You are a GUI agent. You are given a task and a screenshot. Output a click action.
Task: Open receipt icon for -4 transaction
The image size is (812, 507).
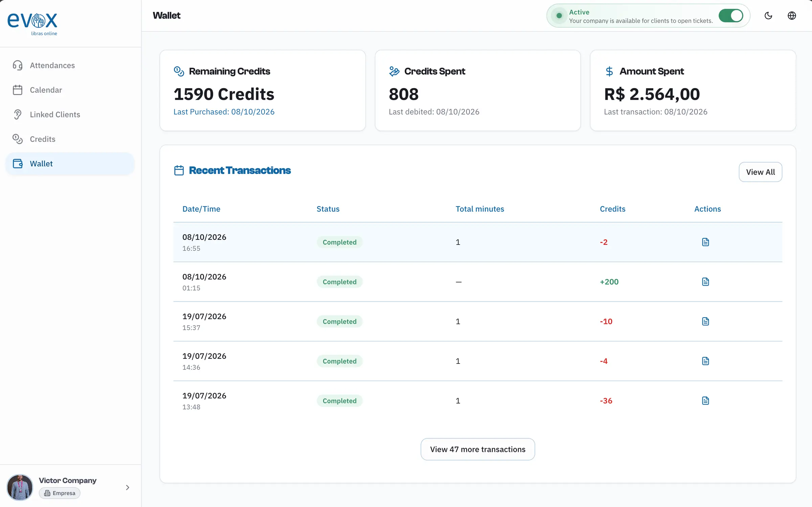pos(705,361)
